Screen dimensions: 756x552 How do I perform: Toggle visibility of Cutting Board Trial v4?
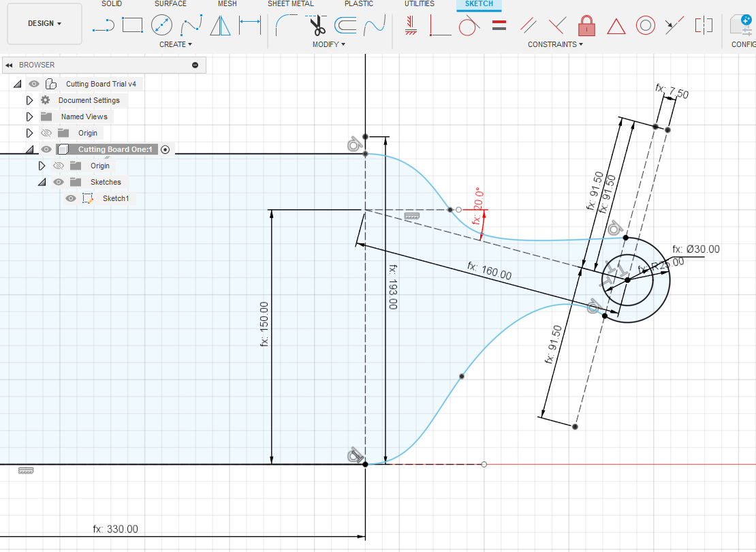pos(33,83)
